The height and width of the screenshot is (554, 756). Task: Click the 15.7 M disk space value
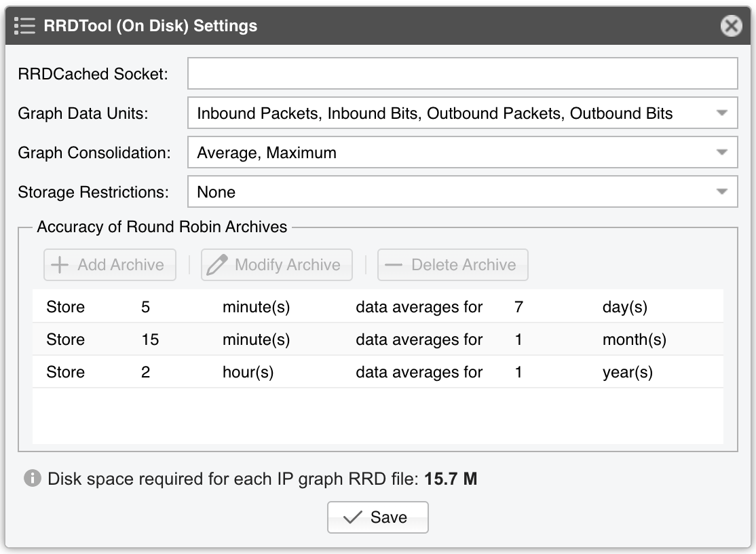point(451,479)
